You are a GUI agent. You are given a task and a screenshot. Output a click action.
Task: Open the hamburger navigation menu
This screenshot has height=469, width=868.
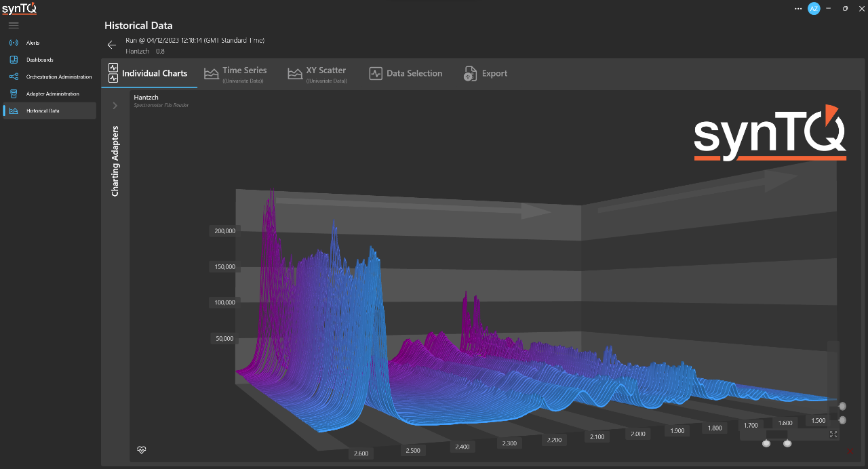[x=14, y=25]
